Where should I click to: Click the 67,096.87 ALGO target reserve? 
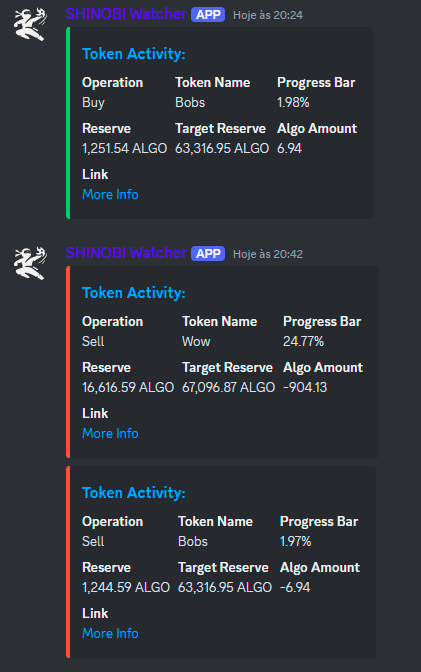pyautogui.click(x=229, y=387)
